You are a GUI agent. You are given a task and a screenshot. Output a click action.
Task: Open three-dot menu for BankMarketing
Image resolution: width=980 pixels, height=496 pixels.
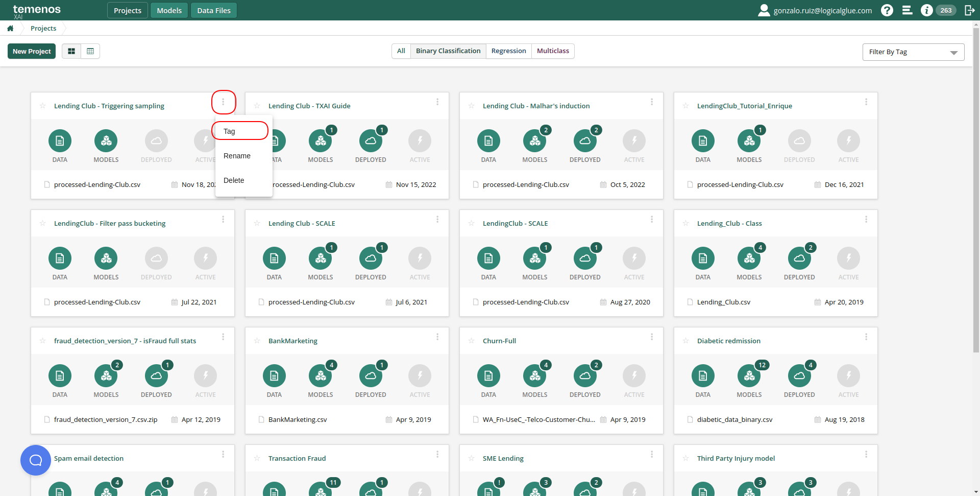[437, 337]
